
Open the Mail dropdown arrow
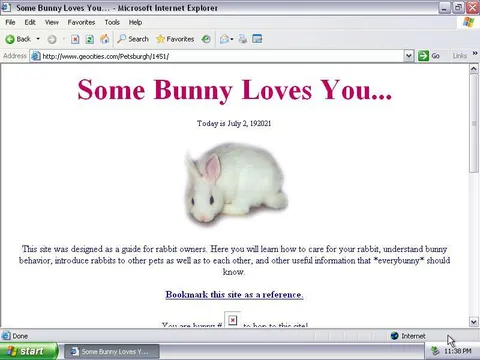point(232,39)
